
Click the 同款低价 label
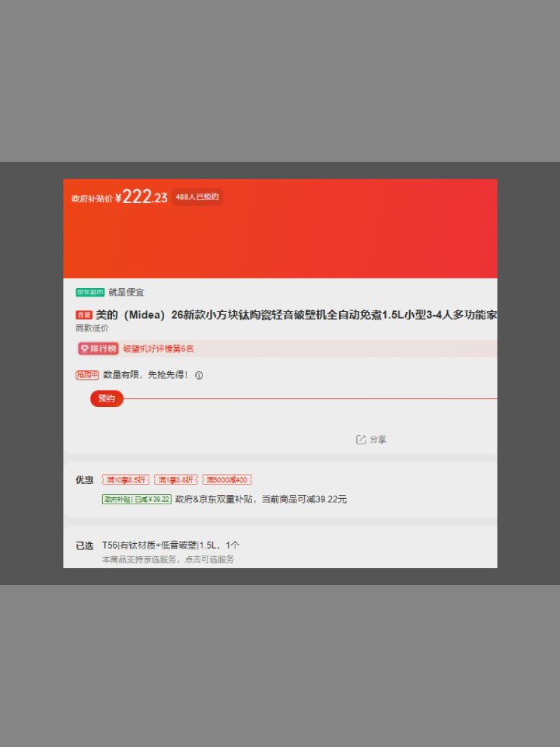[92, 328]
